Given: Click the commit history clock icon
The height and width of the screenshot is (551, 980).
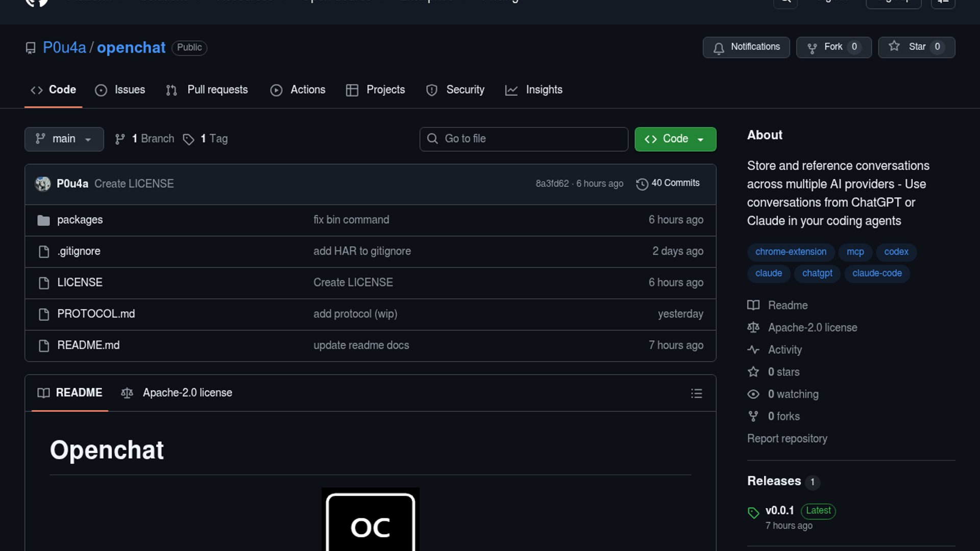Looking at the screenshot, I should (642, 184).
